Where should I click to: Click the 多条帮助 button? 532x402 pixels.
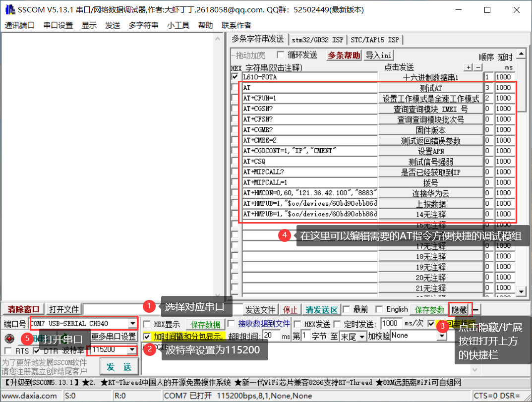click(344, 56)
